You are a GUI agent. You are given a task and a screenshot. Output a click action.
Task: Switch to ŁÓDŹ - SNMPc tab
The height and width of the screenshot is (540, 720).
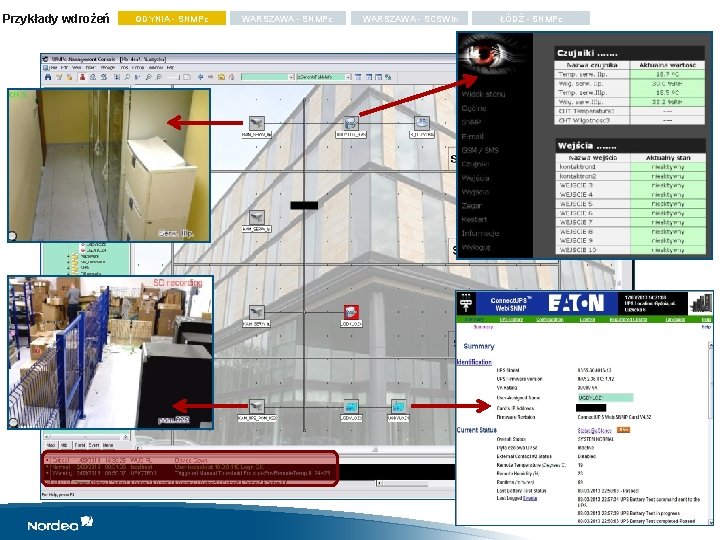point(531,18)
